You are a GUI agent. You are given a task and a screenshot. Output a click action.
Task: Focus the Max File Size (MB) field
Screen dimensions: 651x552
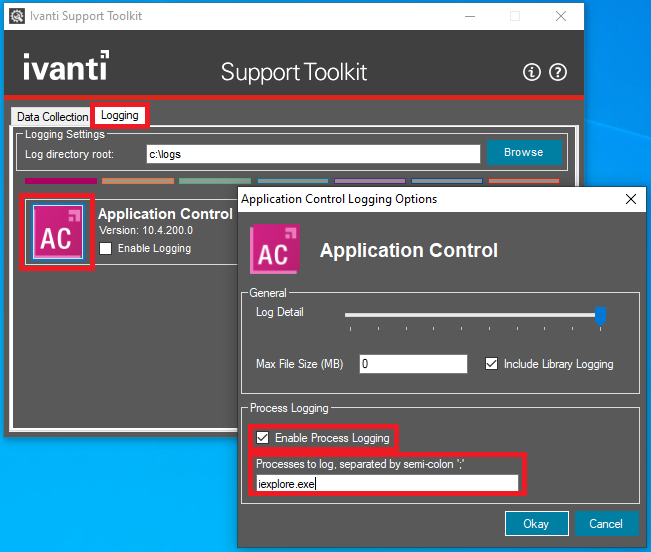(x=412, y=364)
